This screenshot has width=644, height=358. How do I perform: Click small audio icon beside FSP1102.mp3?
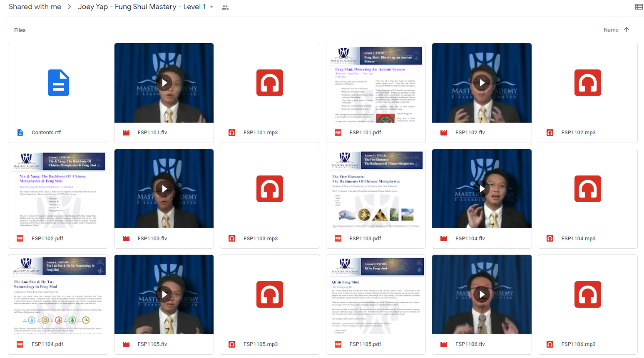point(550,133)
